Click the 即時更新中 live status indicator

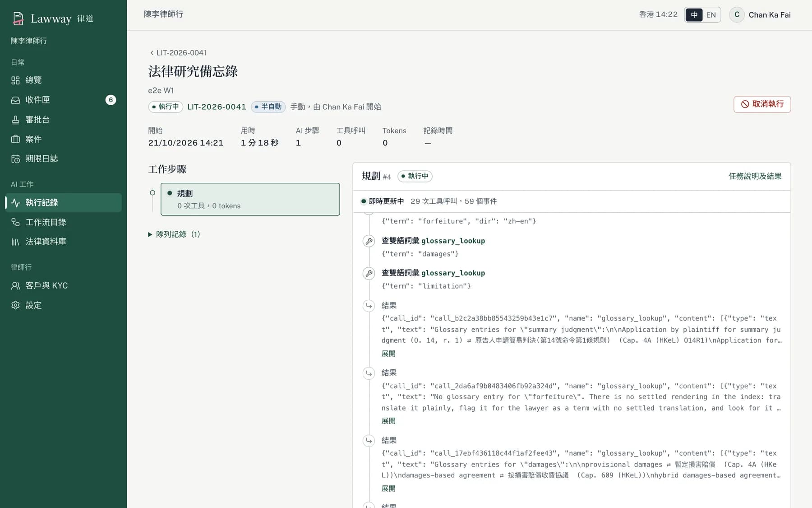[x=382, y=201]
